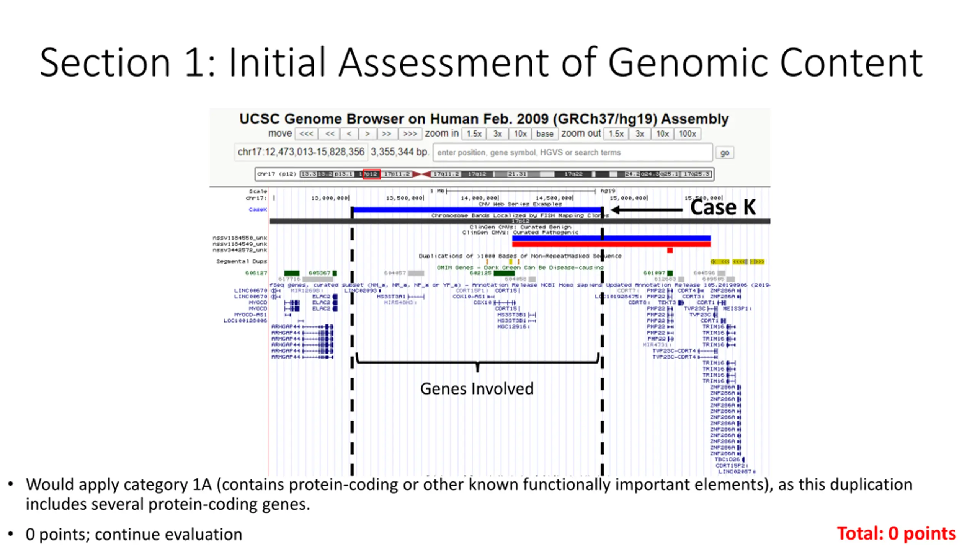Screen dimensions: 980x551
Task: Focus the position or gene search field
Action: [572, 153]
